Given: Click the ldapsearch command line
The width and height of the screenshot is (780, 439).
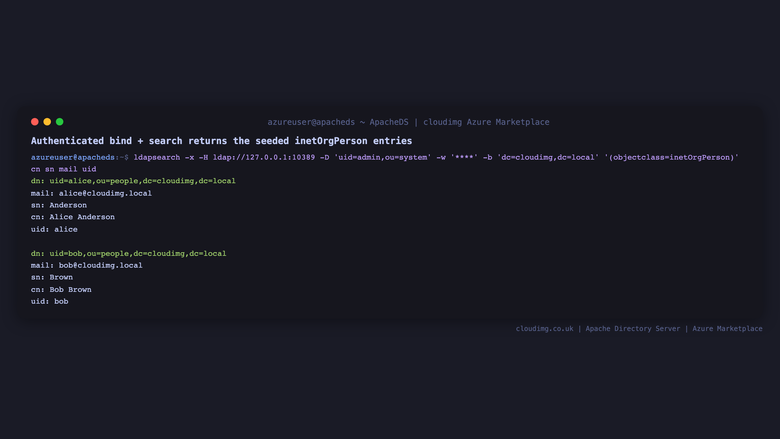Looking at the screenshot, I should click(x=436, y=157).
